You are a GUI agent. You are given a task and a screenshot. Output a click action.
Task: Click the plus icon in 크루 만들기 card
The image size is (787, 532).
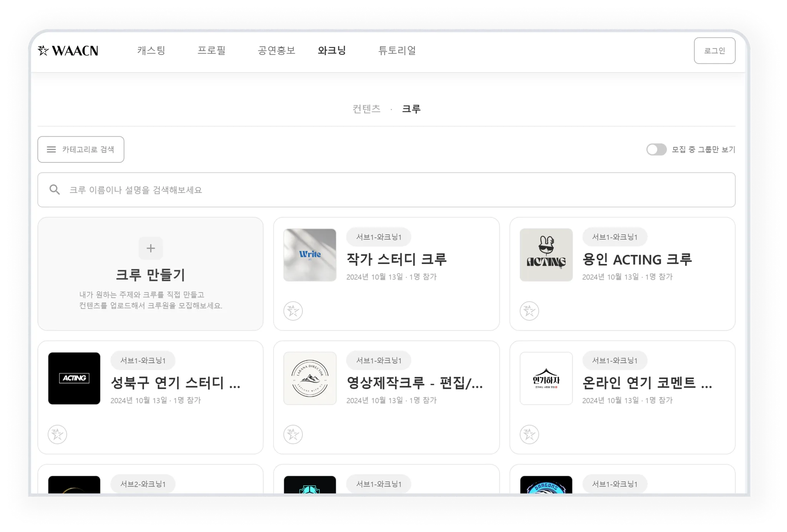[151, 248]
